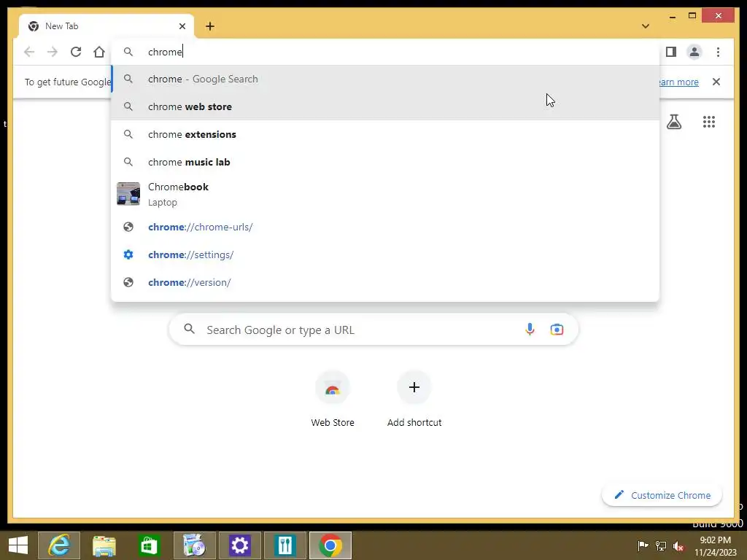Choose the Chromebook Laptop suggestion
The height and width of the screenshot is (560, 747).
[385, 194]
